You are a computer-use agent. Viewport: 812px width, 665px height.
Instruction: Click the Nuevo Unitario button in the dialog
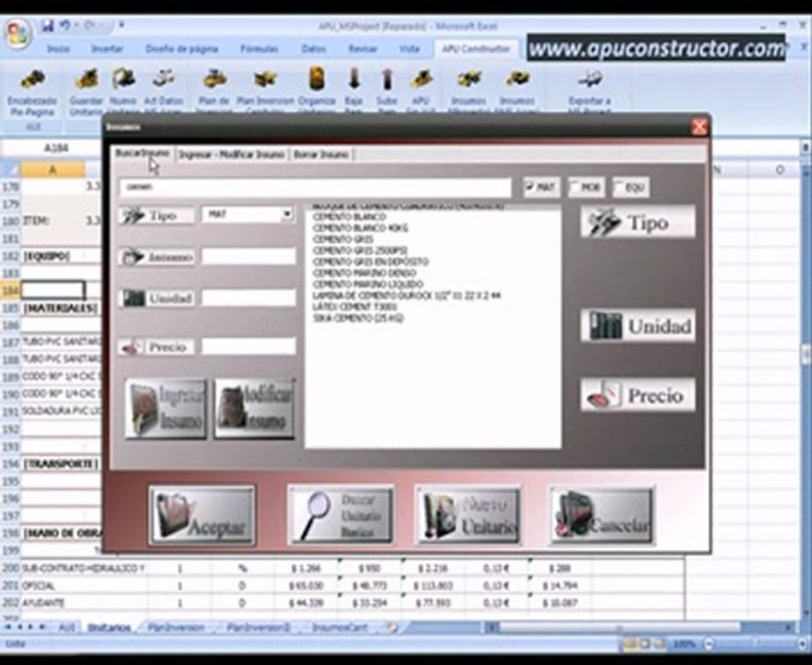point(468,515)
